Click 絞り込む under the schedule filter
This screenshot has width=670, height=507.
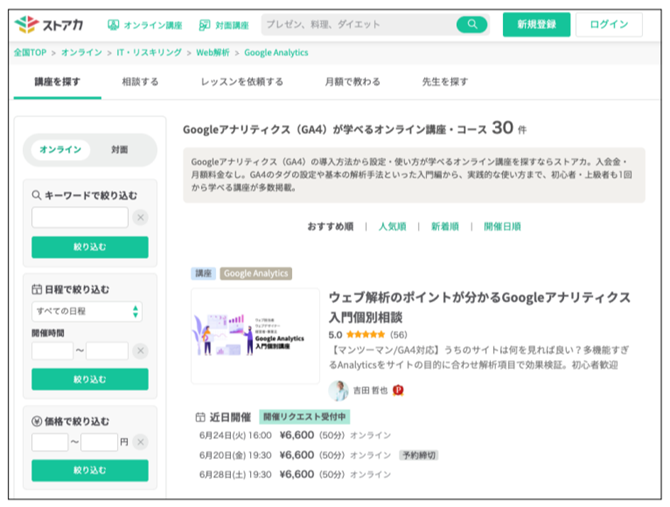tap(90, 379)
